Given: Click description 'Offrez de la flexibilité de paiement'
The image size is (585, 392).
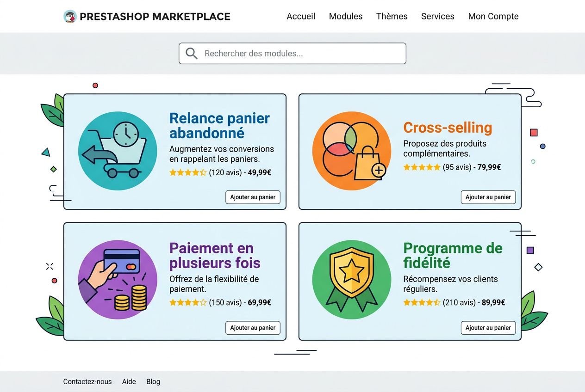Looking at the screenshot, I should point(214,284).
